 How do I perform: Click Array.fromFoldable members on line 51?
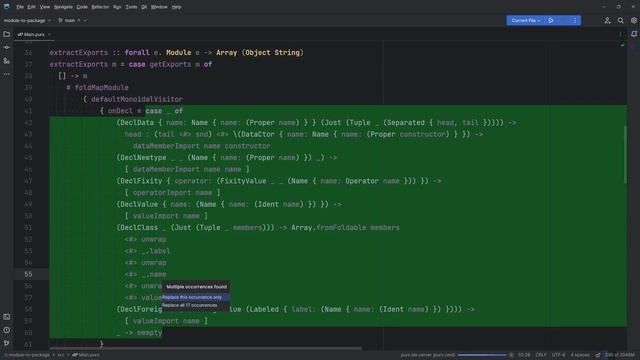point(345,228)
